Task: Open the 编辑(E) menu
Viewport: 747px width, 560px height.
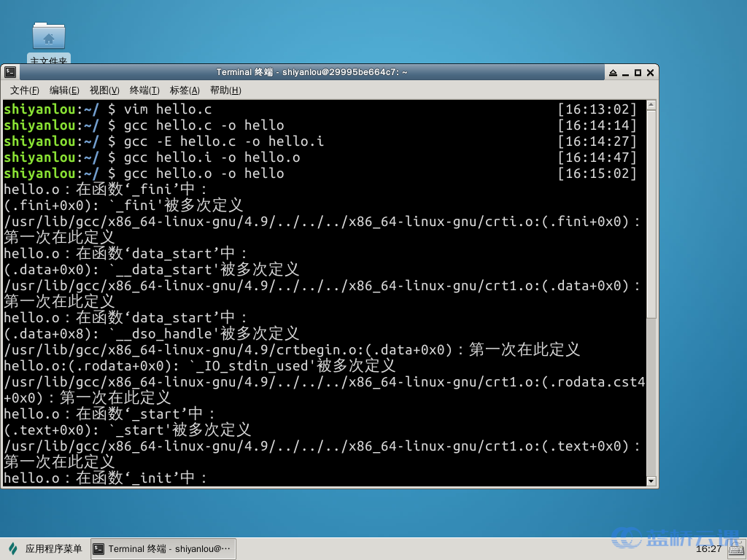Action: [x=64, y=90]
